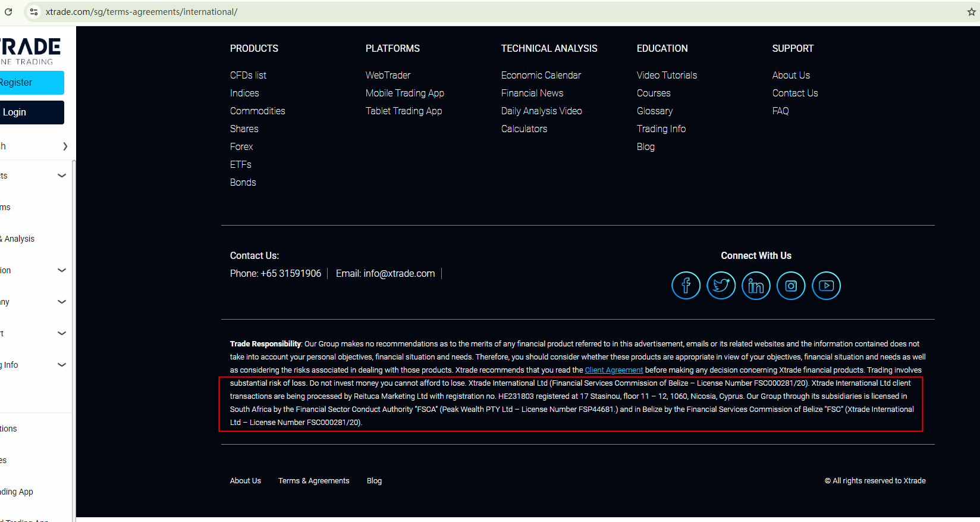Go to Indices page
980x522 pixels.
coord(244,93)
